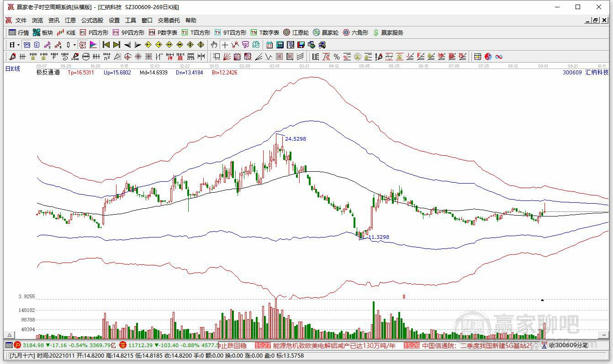The height and width of the screenshot is (364, 613).
Task: Click the 24.5298 high price marker
Action: pos(296,138)
